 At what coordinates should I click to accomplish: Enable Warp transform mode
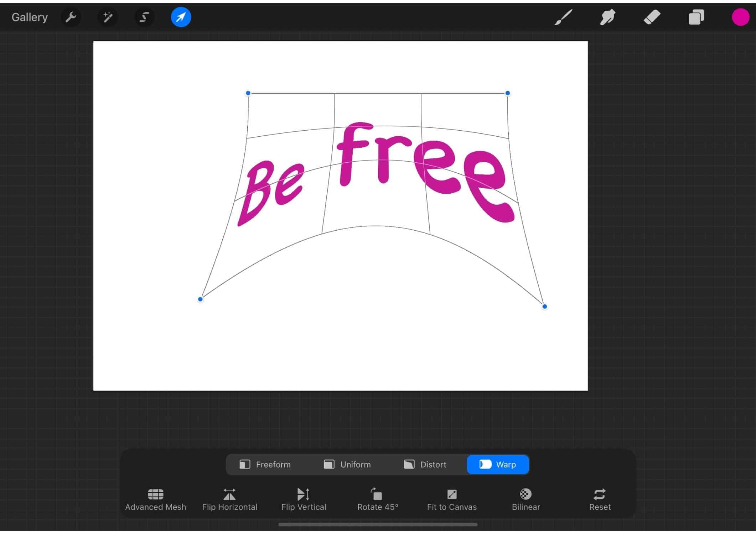(x=498, y=465)
